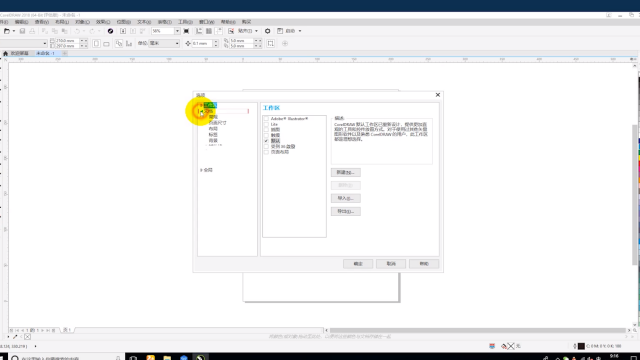640x360 pixels.
Task: Open the 50% zoom level dropdown
Action: point(177,31)
